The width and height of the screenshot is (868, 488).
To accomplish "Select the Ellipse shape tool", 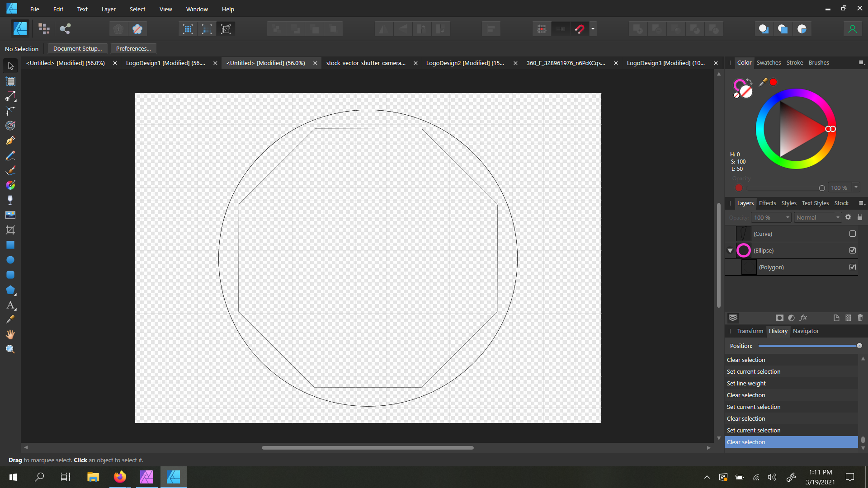I will (x=10, y=260).
